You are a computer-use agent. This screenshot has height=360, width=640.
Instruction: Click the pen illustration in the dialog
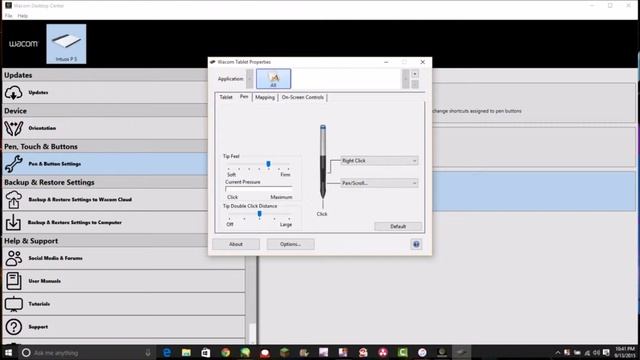323,162
